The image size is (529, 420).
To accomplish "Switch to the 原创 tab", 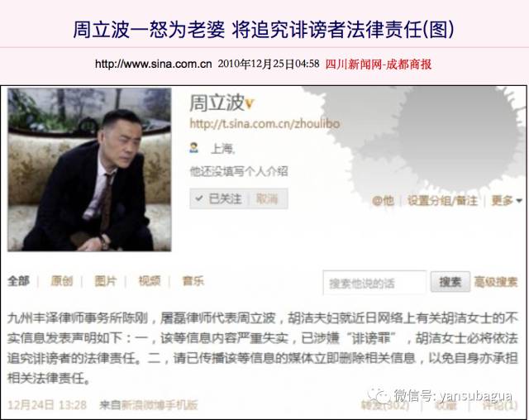I will tap(62, 280).
